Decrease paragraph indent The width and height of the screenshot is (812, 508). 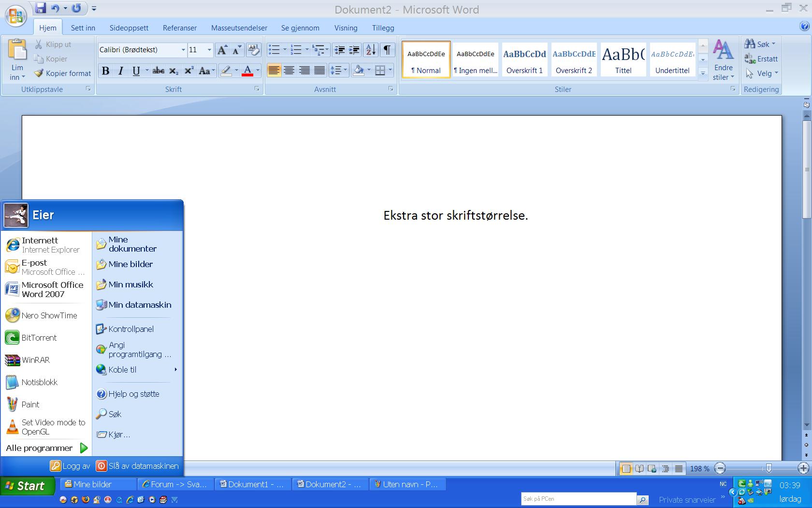tap(339, 50)
